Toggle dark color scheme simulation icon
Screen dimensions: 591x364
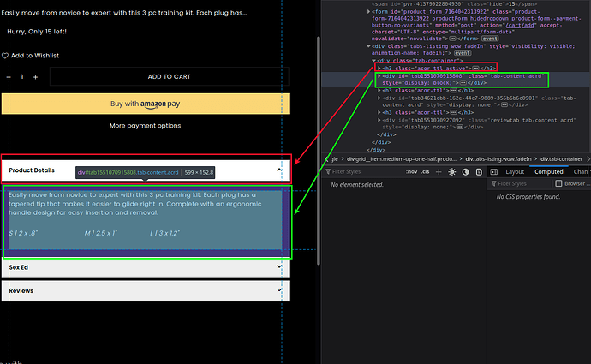(465, 171)
